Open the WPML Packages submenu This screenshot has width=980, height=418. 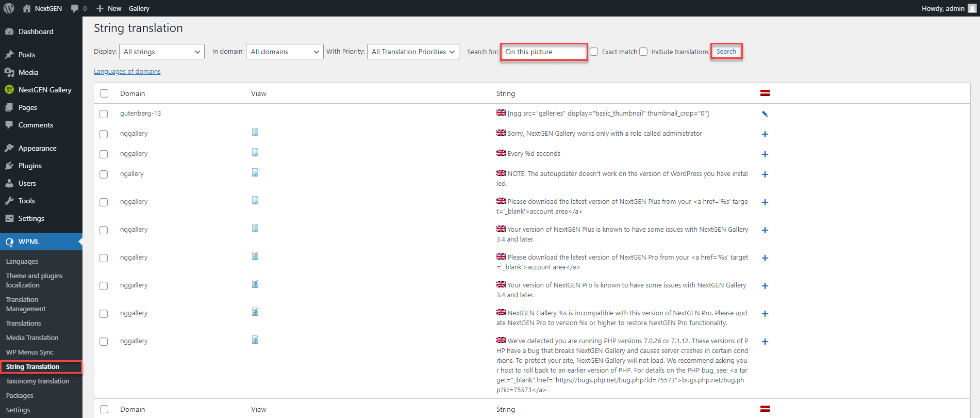tap(20, 395)
